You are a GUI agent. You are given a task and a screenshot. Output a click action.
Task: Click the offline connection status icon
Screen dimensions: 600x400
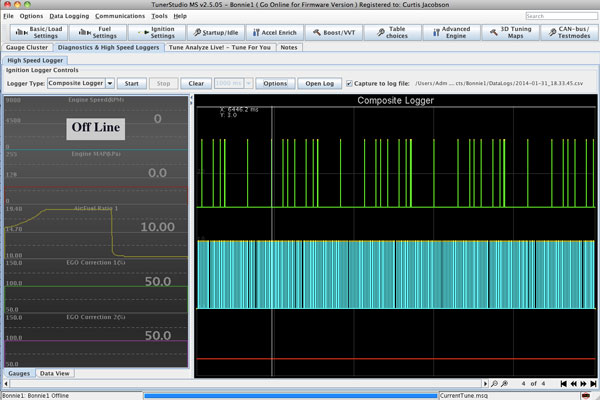click(586, 396)
